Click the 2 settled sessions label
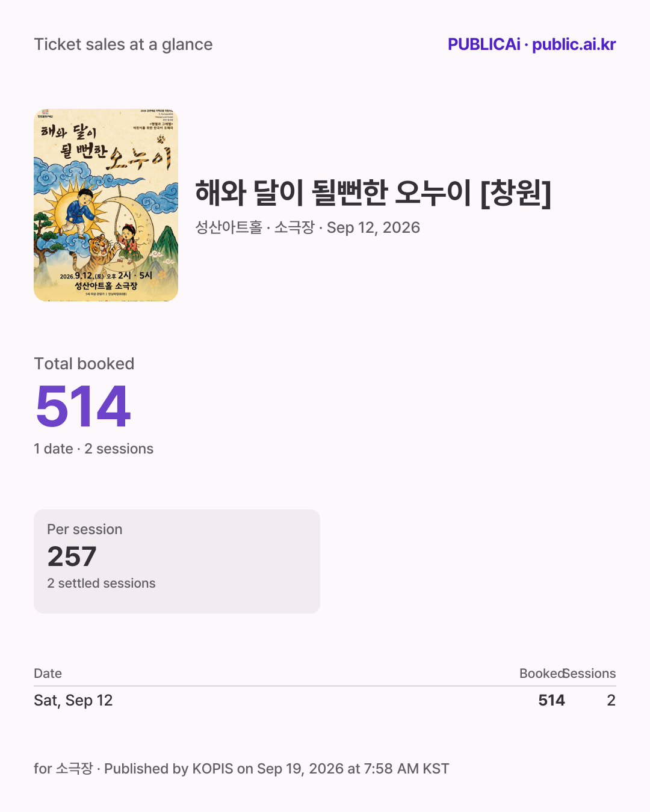Image resolution: width=650 pixels, height=812 pixels. [x=101, y=583]
